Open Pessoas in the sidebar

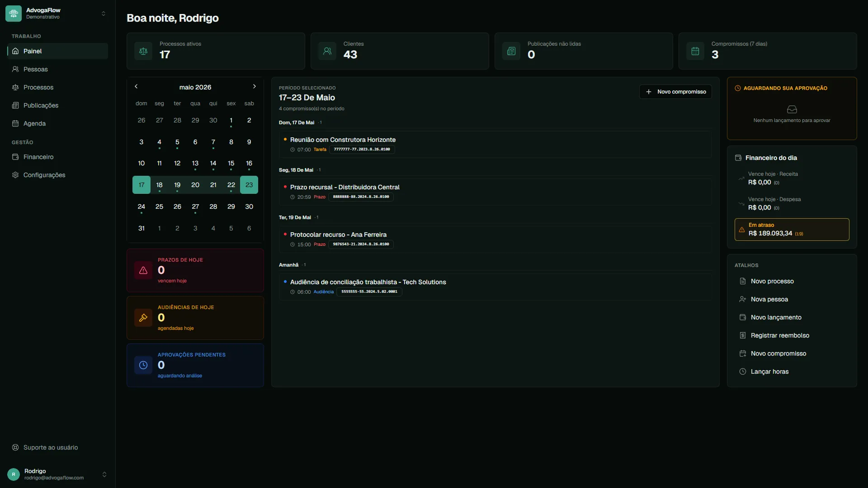57,69
